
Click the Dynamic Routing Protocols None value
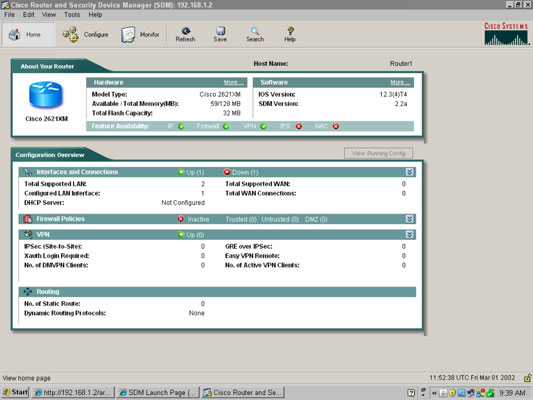196,313
